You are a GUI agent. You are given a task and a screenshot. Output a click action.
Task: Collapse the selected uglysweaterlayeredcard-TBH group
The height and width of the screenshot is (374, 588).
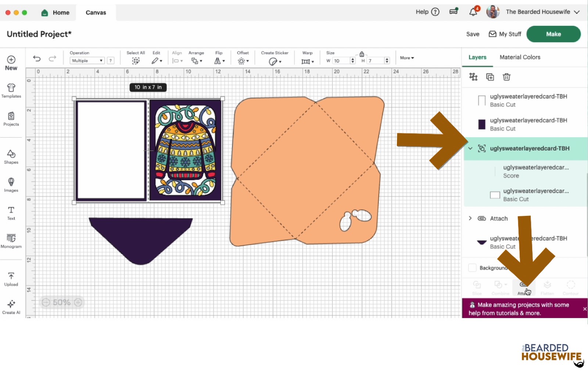pyautogui.click(x=470, y=149)
